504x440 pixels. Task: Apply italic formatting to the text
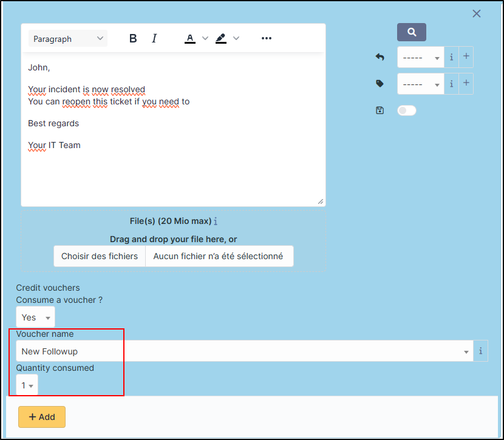(x=154, y=39)
